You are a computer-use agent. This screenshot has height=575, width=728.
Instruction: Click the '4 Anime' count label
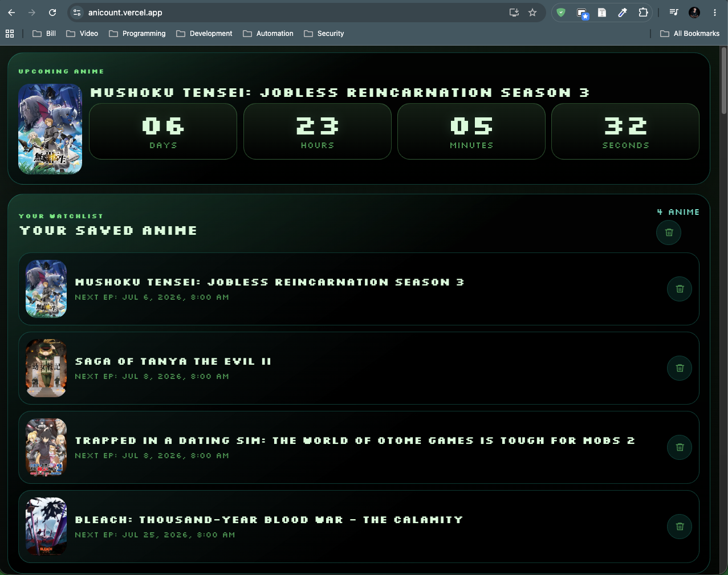tap(678, 212)
